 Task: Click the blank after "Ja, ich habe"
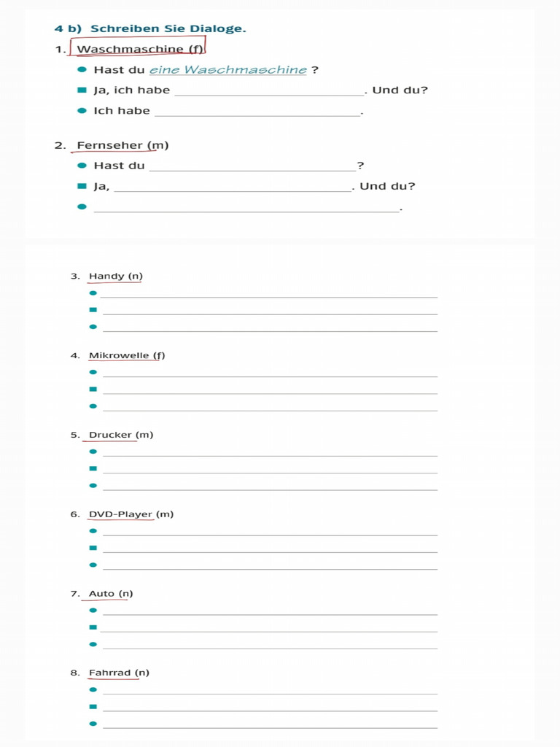click(268, 90)
